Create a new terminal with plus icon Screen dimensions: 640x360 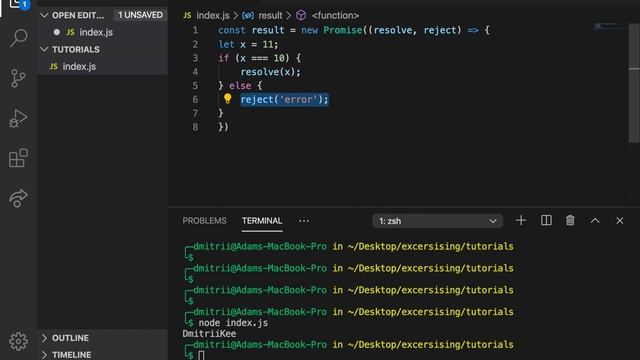(x=521, y=220)
